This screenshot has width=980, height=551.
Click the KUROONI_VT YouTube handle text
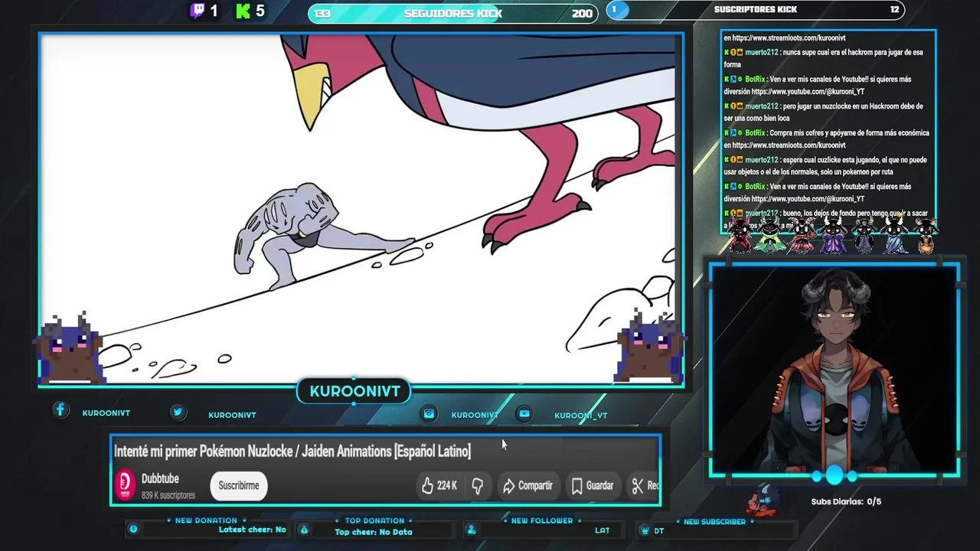pyautogui.click(x=580, y=416)
